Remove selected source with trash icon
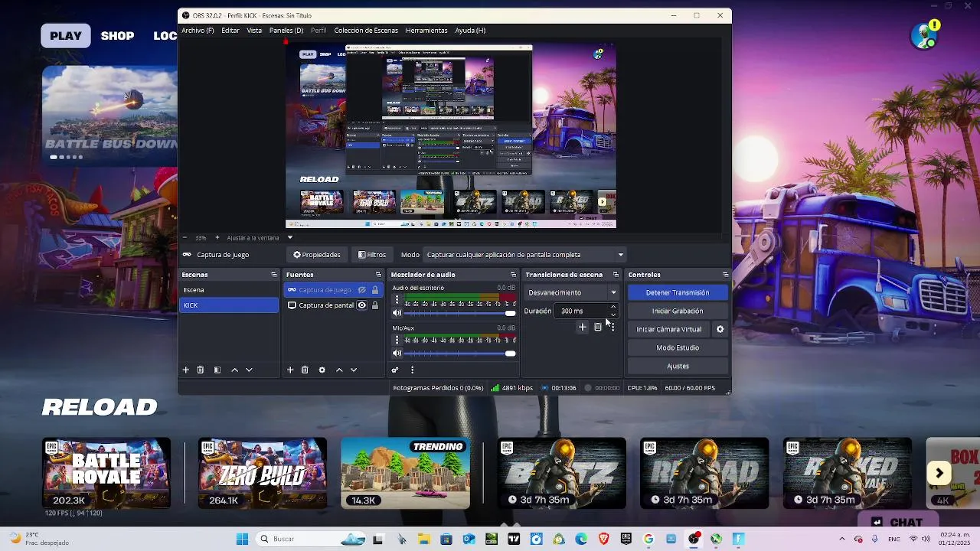This screenshot has width=980, height=551. pos(305,370)
